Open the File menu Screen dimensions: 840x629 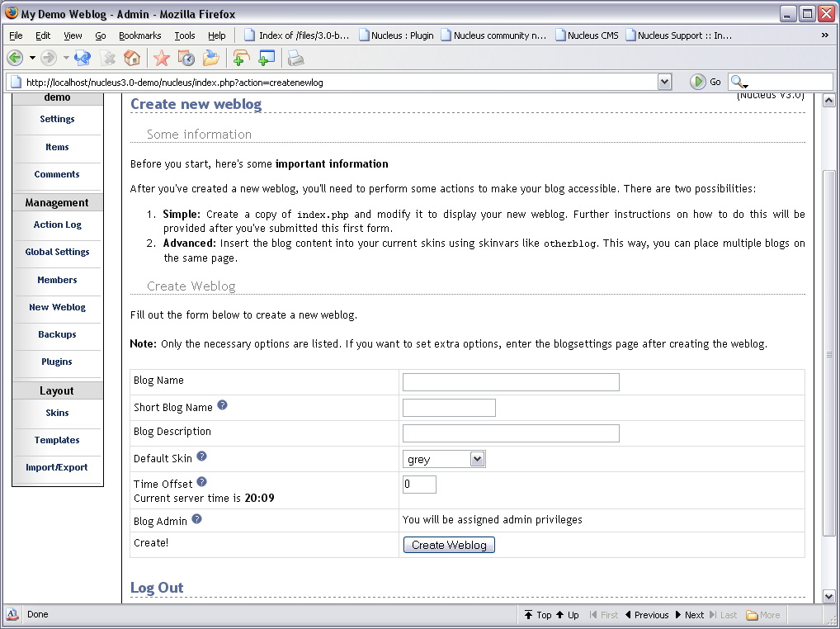(x=16, y=35)
